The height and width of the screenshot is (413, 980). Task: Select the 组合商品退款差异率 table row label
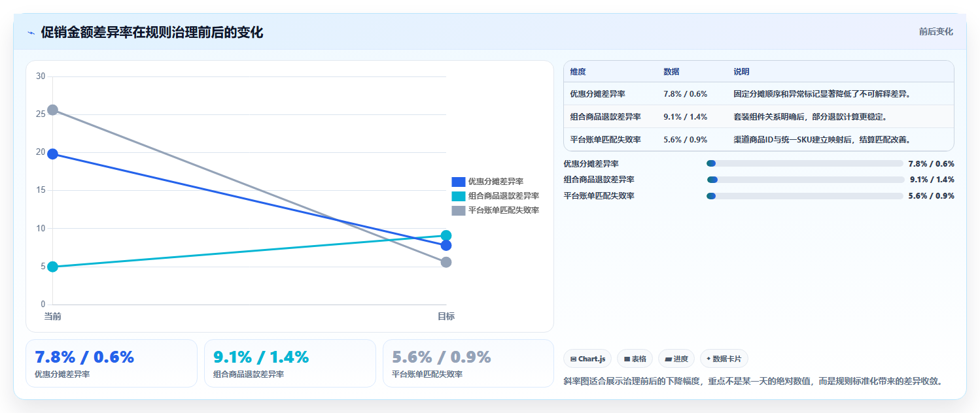[x=605, y=117]
